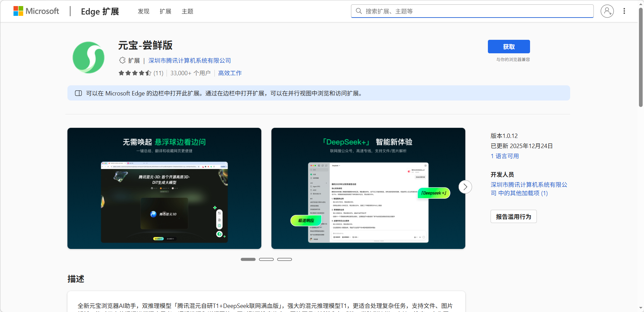Click the sidebar panel icon in banner
The image size is (644, 312).
coord(78,93)
